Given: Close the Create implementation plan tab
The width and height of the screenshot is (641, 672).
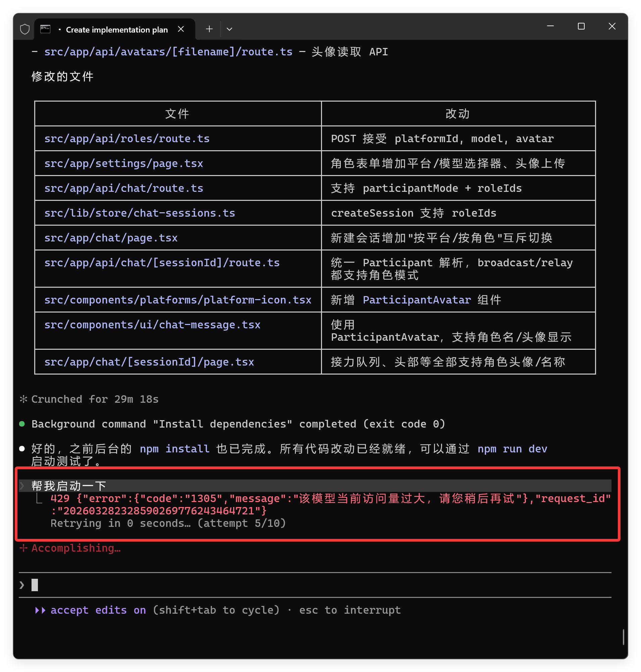Looking at the screenshot, I should click(x=181, y=30).
